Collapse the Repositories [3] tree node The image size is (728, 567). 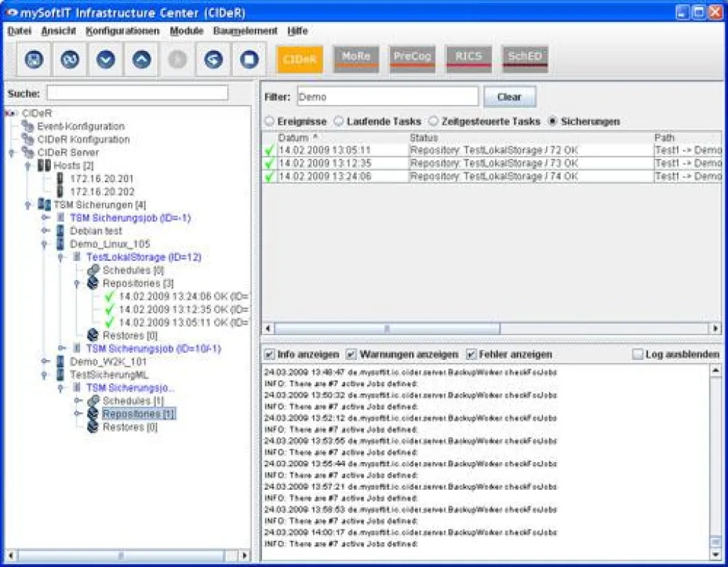(x=77, y=283)
